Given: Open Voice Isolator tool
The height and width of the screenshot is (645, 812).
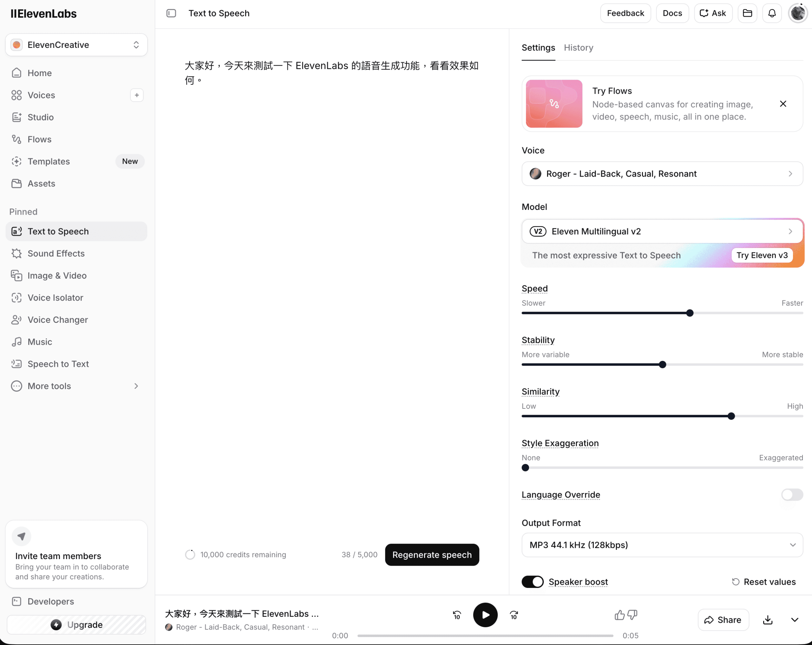Looking at the screenshot, I should pyautogui.click(x=76, y=298).
